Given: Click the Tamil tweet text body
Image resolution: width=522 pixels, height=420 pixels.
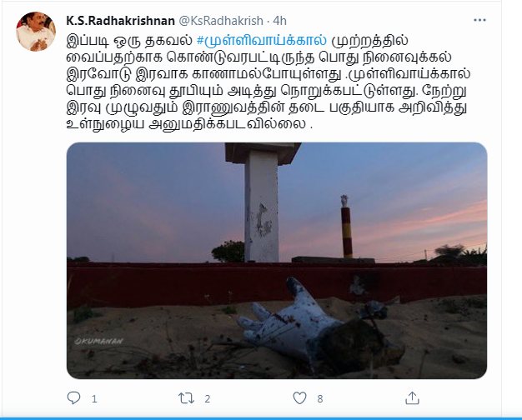Looking at the screenshot, I should [x=269, y=82].
